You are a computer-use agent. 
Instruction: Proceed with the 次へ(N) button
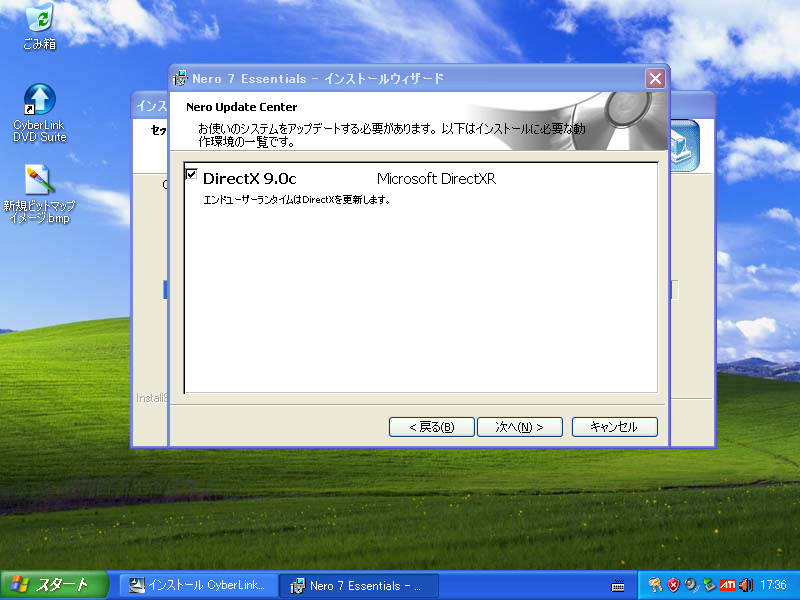pyautogui.click(x=519, y=427)
